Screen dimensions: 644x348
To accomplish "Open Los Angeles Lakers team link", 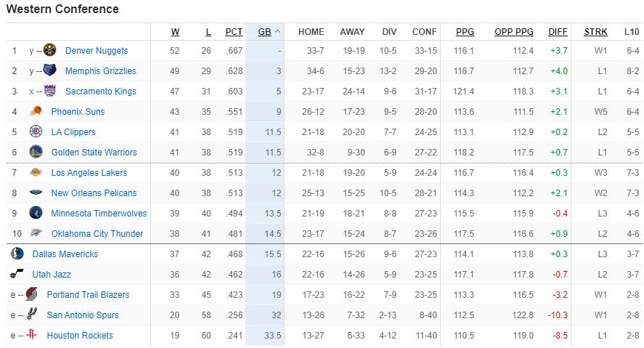I will click(89, 173).
